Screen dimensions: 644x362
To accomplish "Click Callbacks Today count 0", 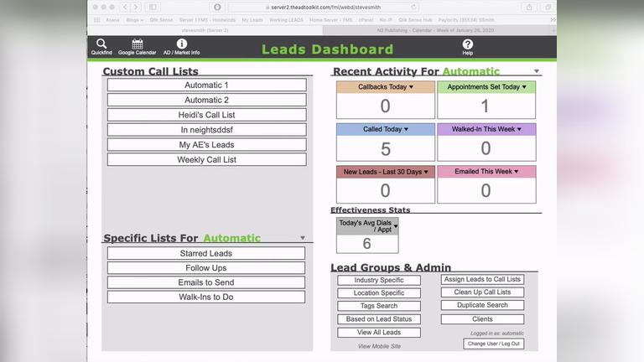I will (385, 106).
